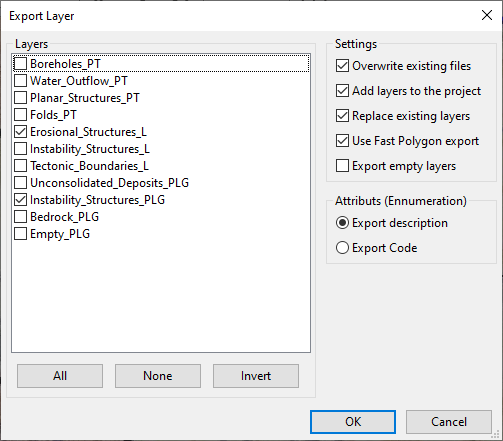This screenshot has height=441, width=503.
Task: Enable Export empty layers option
Action: [342, 166]
